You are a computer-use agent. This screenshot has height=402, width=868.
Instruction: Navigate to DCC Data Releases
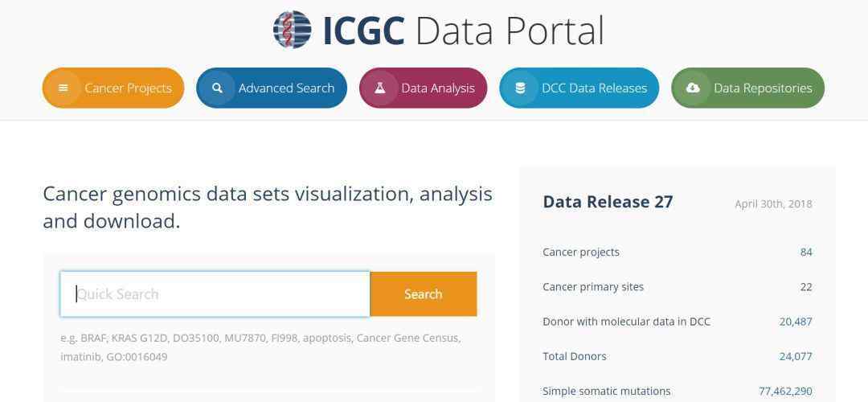[x=594, y=88]
